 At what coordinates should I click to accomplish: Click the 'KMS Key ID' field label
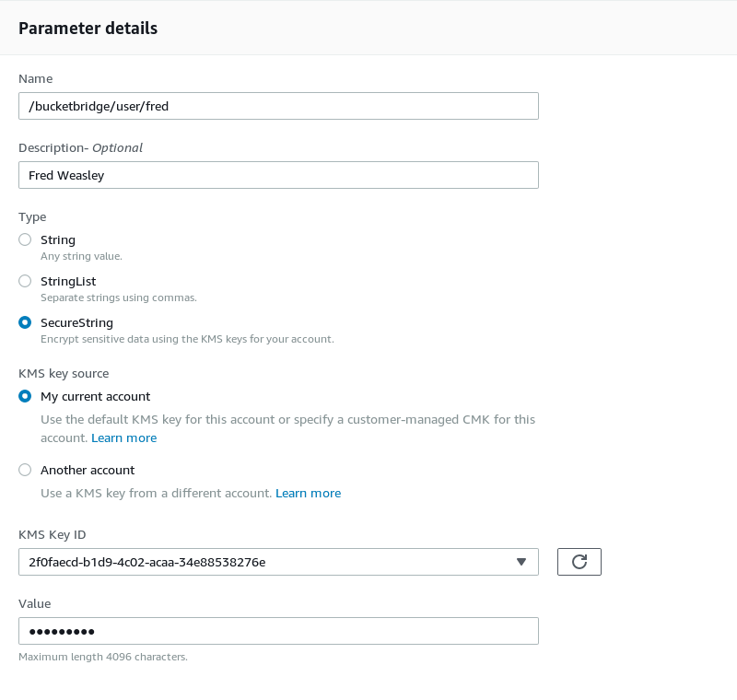tap(53, 534)
